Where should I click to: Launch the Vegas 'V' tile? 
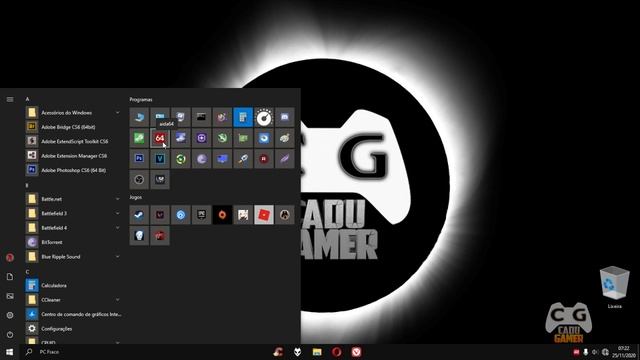point(160,159)
